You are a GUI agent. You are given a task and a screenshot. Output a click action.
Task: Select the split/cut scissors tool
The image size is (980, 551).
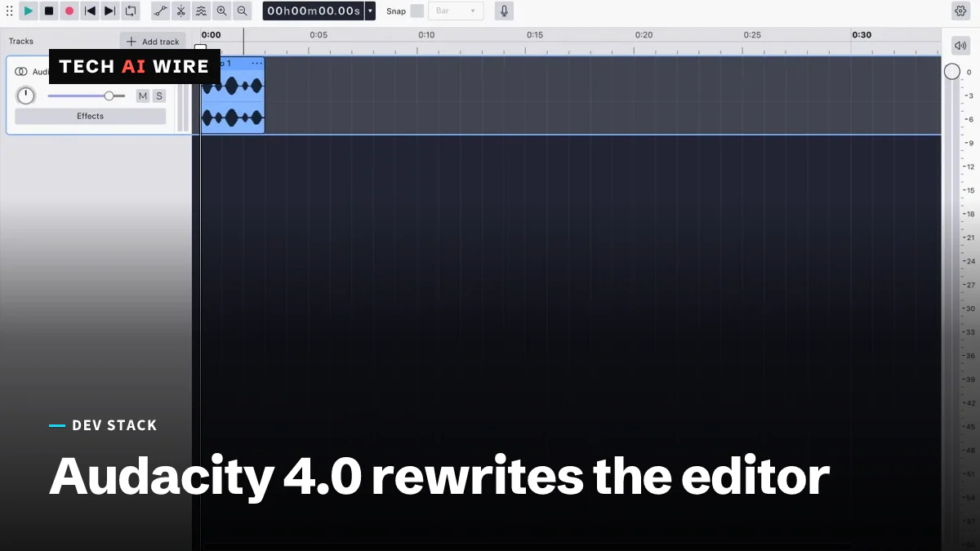pyautogui.click(x=181, y=11)
